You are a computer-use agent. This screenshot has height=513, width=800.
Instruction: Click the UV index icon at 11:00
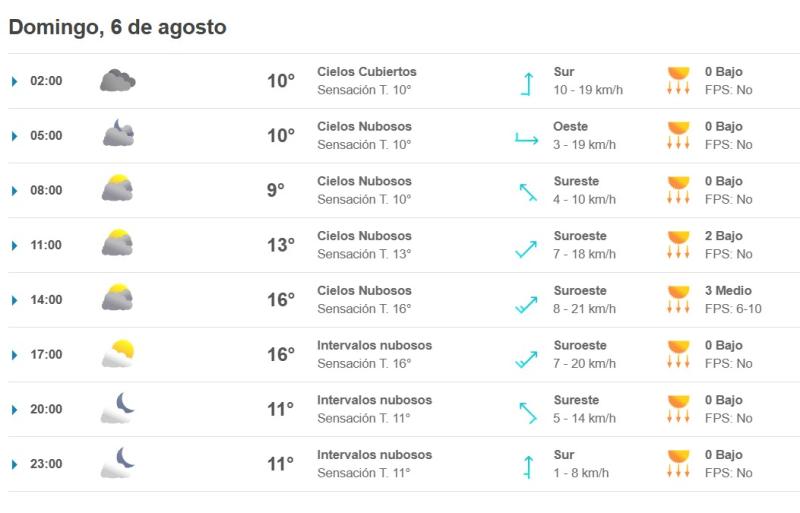pos(679,245)
